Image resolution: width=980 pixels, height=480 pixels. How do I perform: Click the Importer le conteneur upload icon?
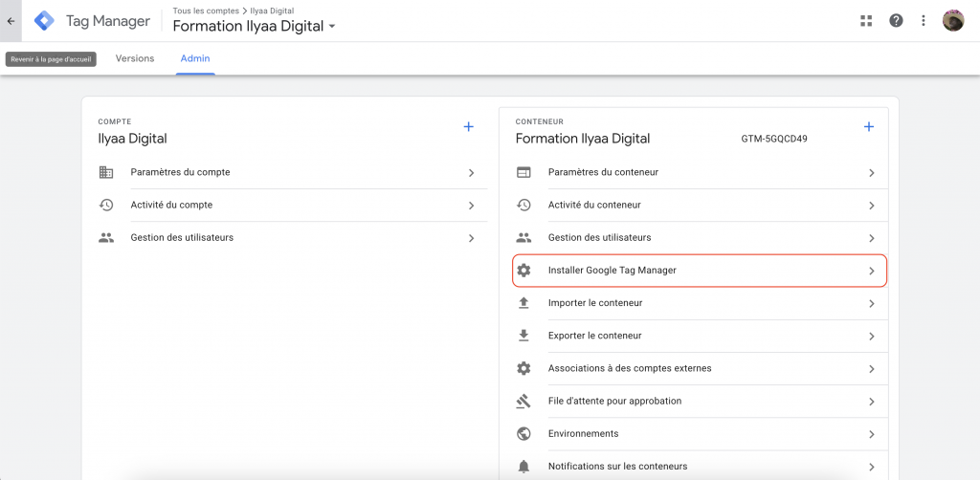tap(523, 303)
